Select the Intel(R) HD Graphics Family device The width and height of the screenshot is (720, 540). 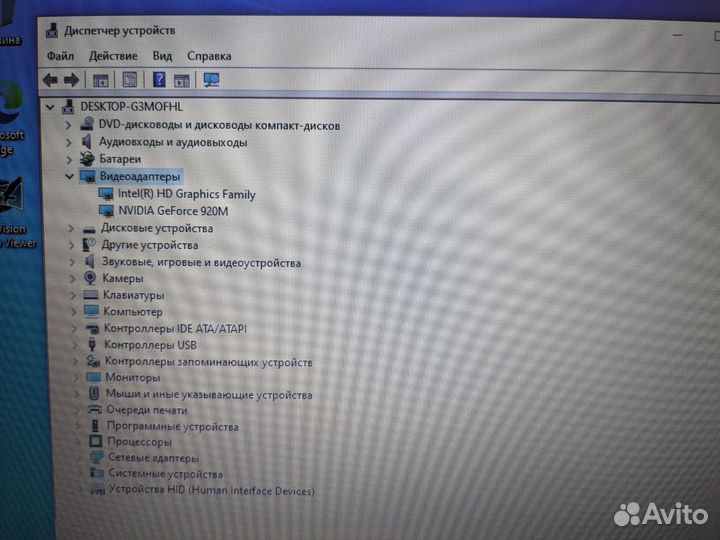[x=186, y=194]
